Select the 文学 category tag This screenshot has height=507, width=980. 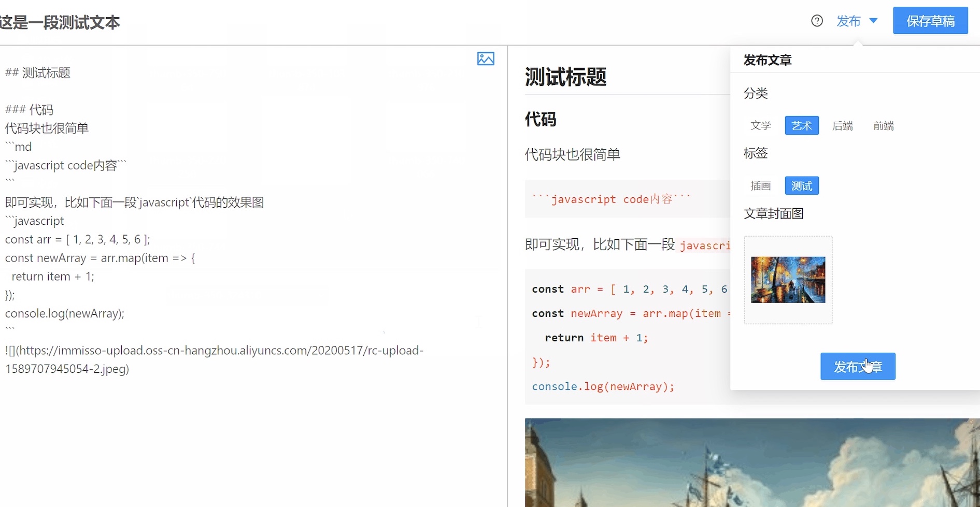pyautogui.click(x=761, y=125)
